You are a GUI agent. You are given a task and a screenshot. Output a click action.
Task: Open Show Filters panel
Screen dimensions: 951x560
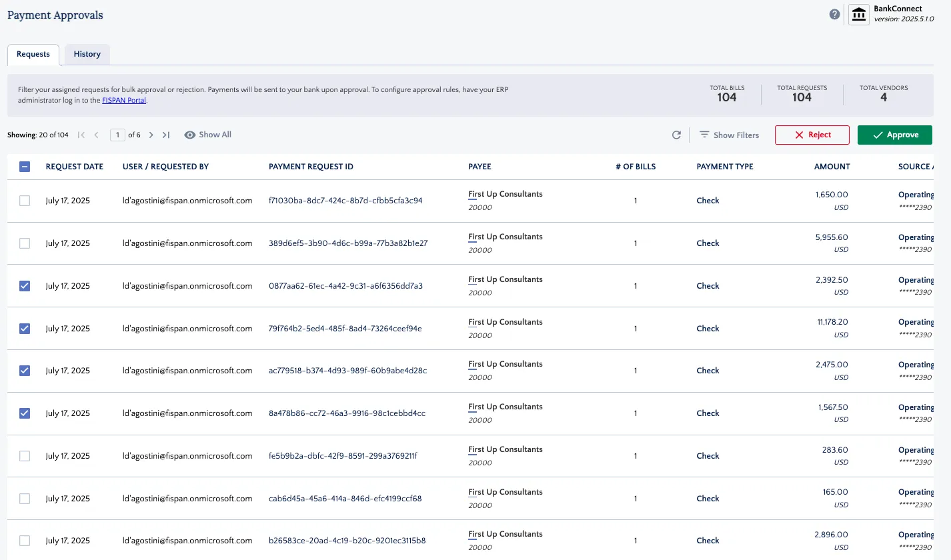[729, 135]
